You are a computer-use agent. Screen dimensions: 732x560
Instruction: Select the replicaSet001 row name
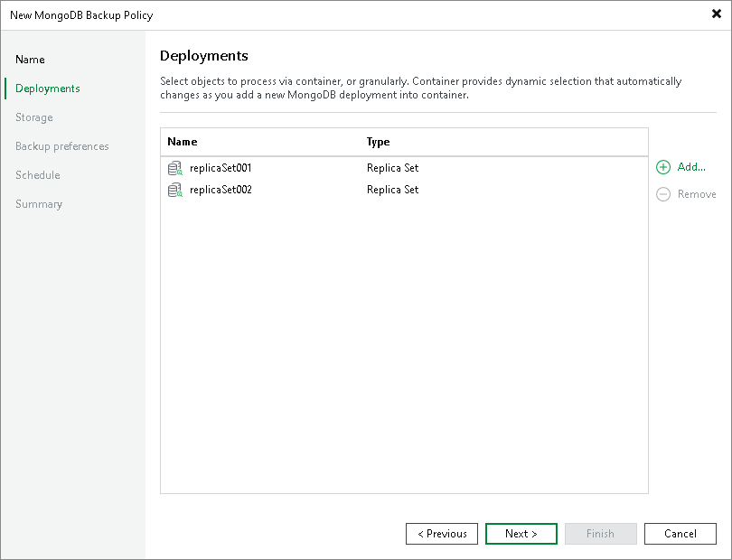point(221,168)
